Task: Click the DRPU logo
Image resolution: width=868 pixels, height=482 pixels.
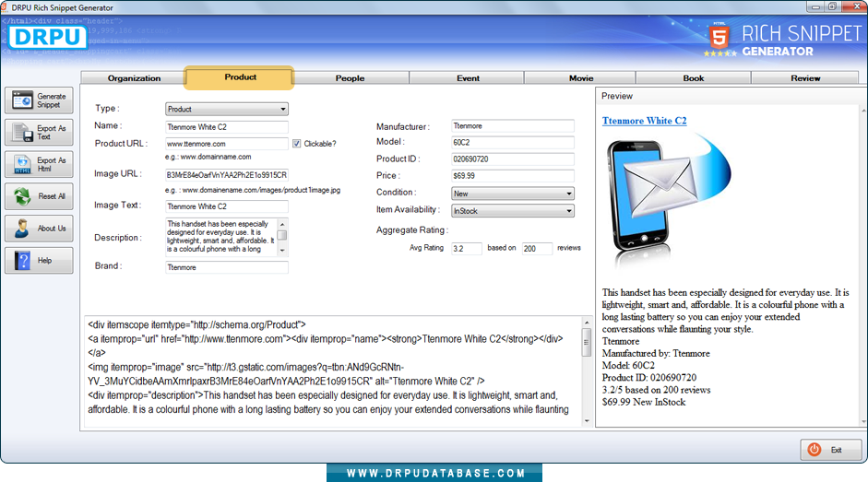Action: coord(48,37)
